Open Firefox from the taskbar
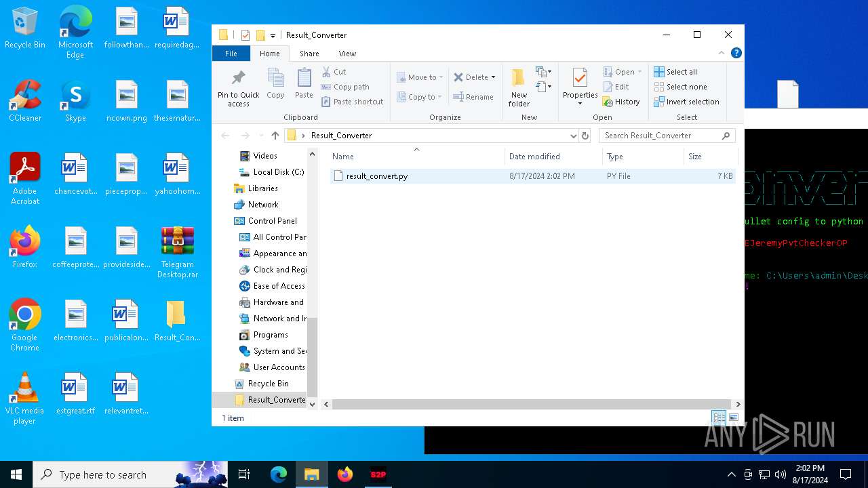This screenshot has height=488, width=868. [x=345, y=474]
